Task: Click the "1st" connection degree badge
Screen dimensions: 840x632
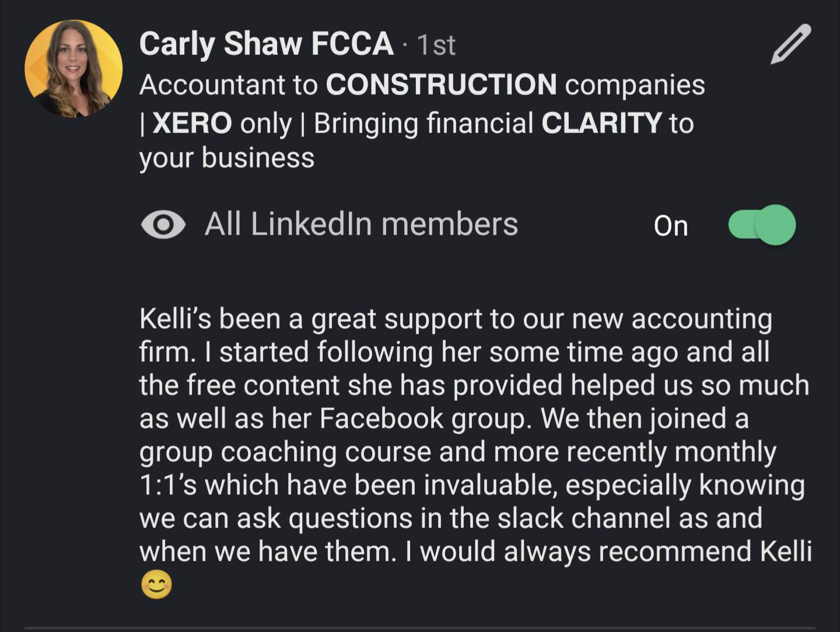Action: [436, 45]
